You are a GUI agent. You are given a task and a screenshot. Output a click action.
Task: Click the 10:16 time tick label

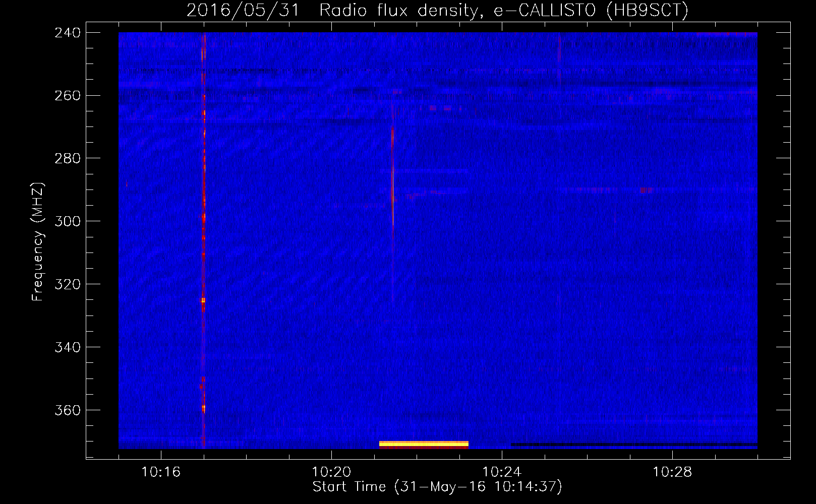pyautogui.click(x=161, y=472)
